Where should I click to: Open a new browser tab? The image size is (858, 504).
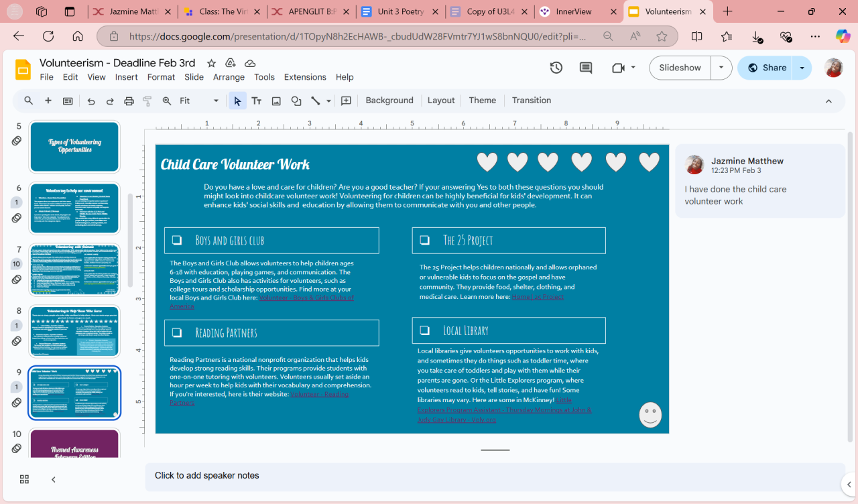(x=728, y=11)
